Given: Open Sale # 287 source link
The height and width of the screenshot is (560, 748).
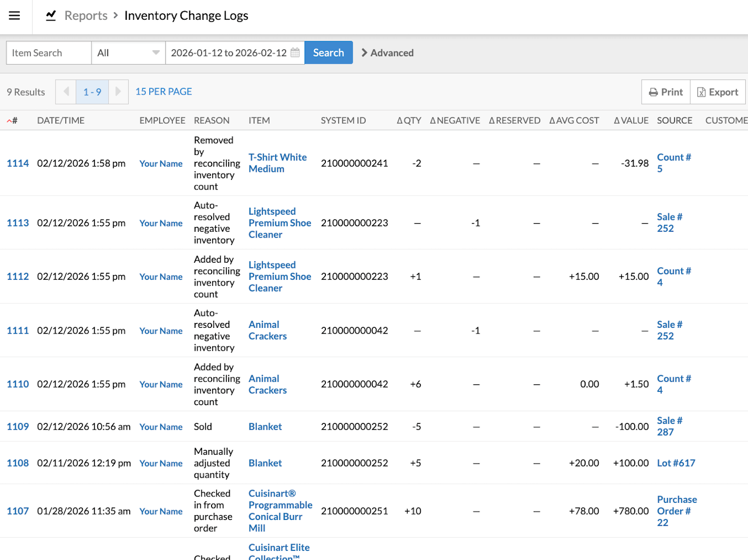Looking at the screenshot, I should (670, 427).
